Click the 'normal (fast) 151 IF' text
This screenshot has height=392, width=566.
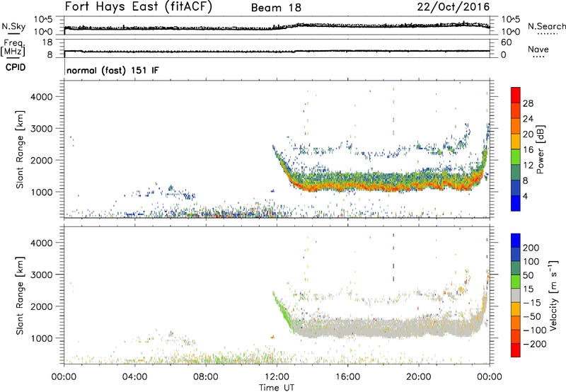112,70
